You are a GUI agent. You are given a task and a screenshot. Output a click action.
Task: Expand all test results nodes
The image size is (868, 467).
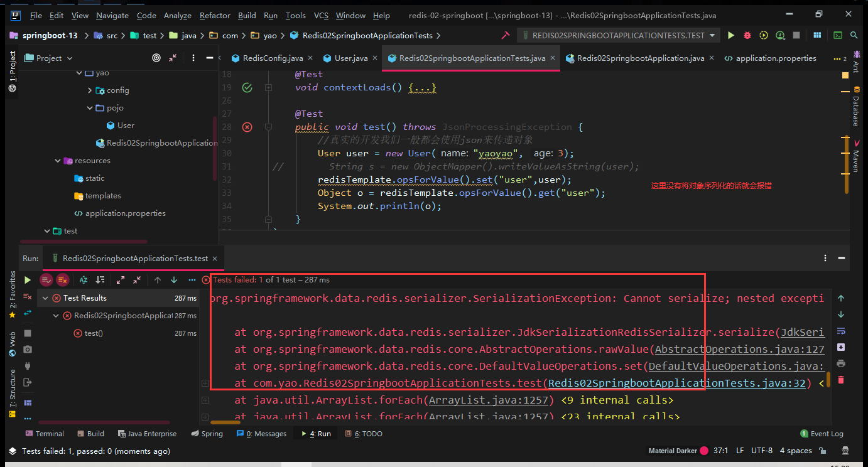point(121,280)
